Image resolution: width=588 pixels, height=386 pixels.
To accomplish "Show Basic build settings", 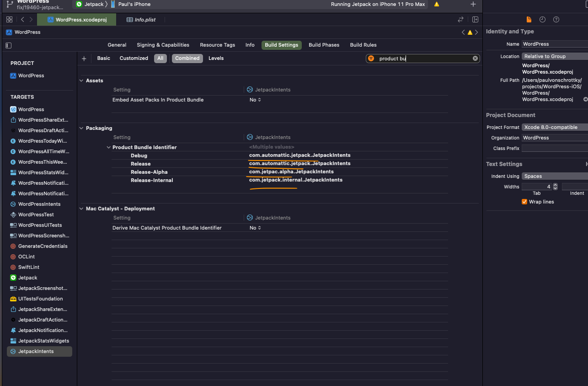I will tap(104, 59).
